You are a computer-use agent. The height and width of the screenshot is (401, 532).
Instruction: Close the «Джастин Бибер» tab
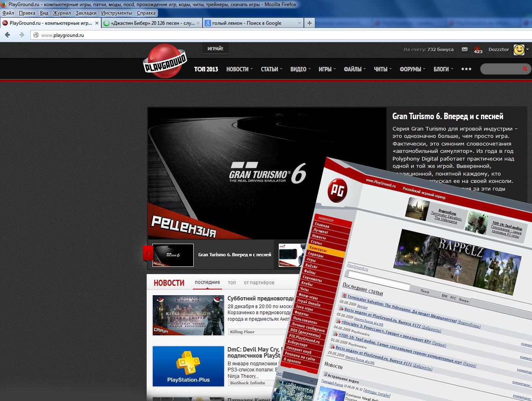198,23
